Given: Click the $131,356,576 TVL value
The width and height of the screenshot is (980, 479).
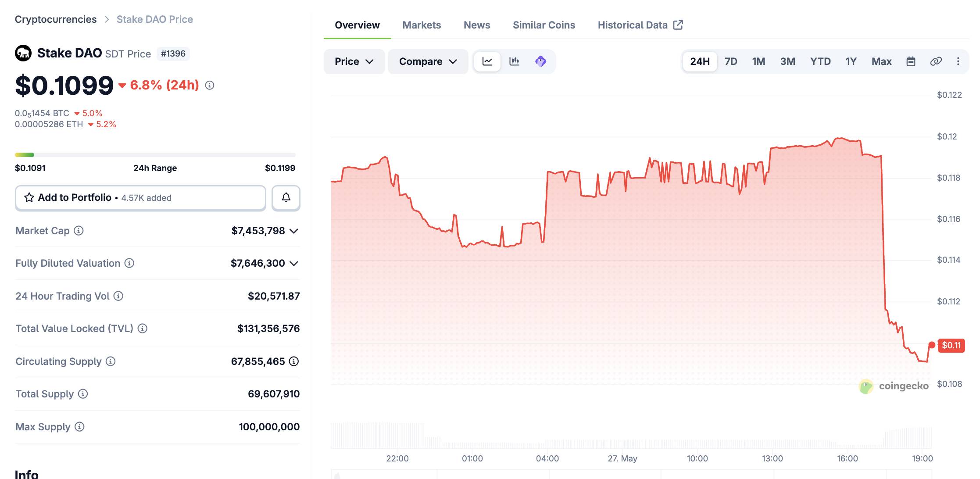Looking at the screenshot, I should click(268, 329).
